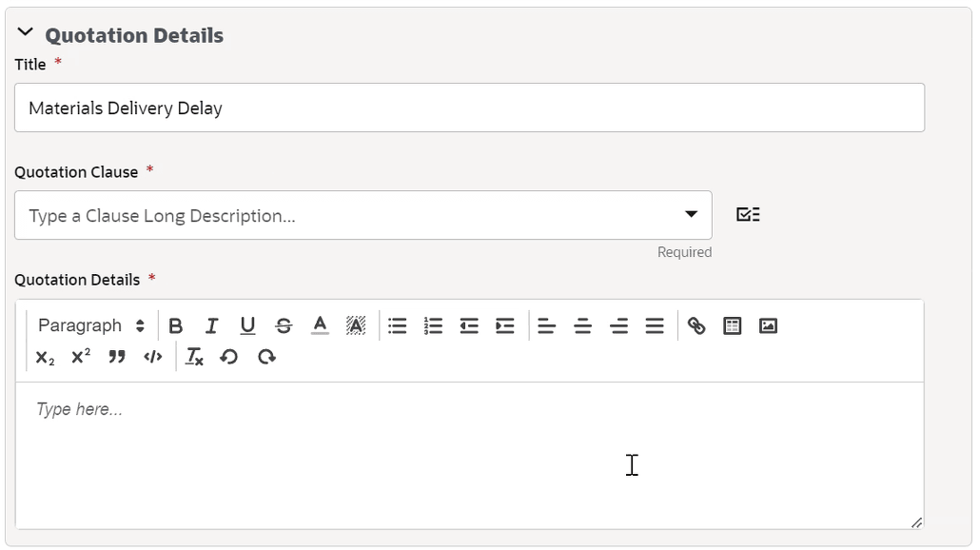
Task: Undo the last edit
Action: 228,357
